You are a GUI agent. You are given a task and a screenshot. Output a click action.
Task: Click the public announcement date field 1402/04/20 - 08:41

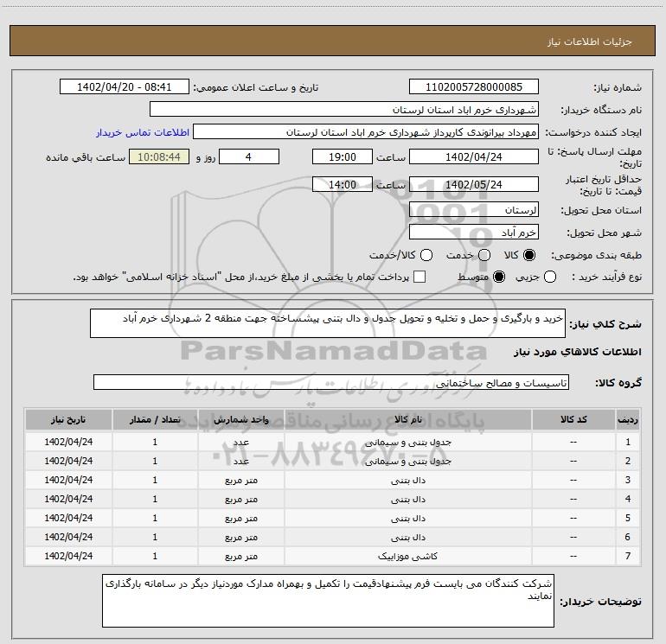(x=125, y=87)
